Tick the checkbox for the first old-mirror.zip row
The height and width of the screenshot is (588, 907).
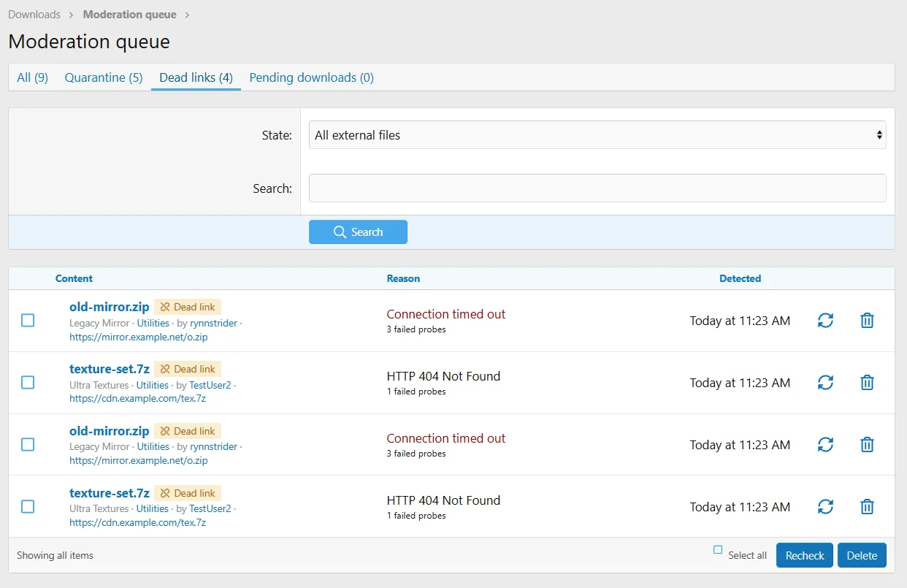pyautogui.click(x=28, y=321)
